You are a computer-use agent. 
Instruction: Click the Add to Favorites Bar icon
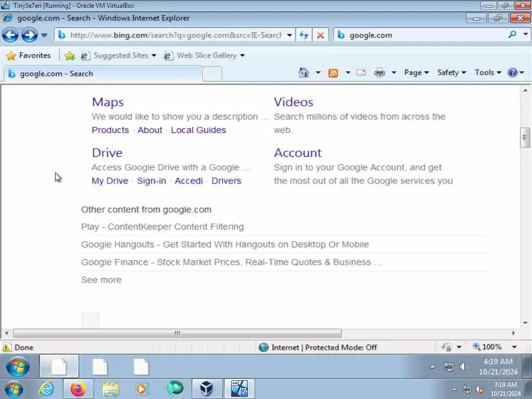pos(70,56)
